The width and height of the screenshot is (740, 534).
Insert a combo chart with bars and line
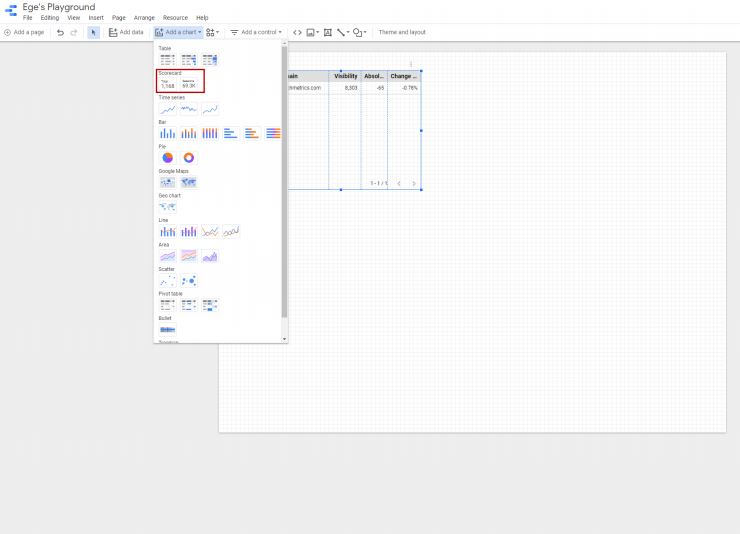[168, 232]
